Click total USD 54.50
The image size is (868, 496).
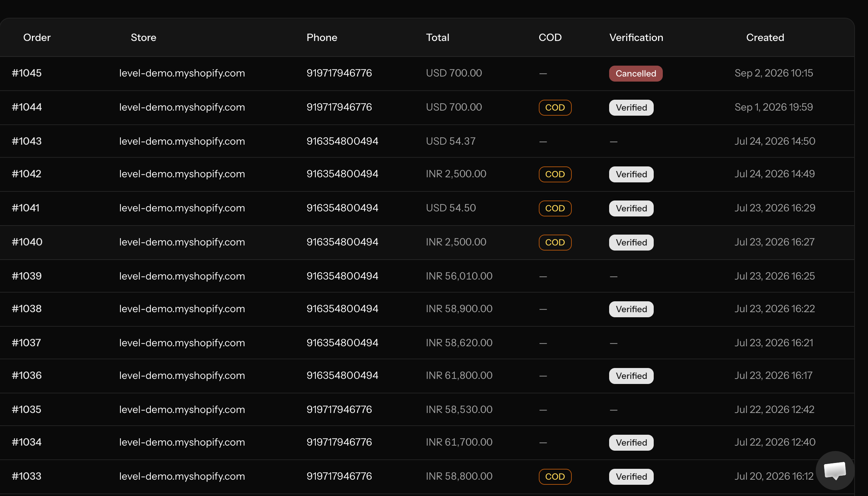coord(451,208)
